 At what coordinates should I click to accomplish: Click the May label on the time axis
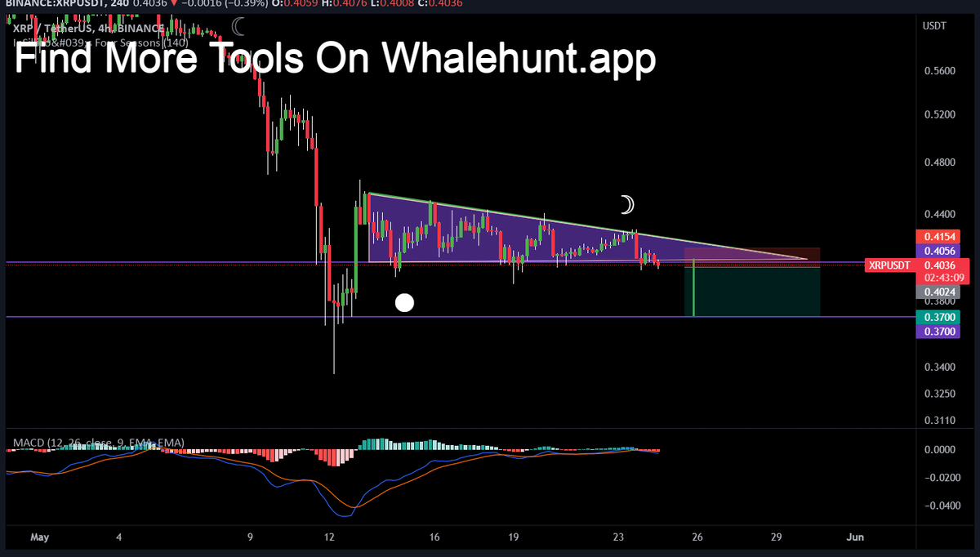[x=40, y=537]
